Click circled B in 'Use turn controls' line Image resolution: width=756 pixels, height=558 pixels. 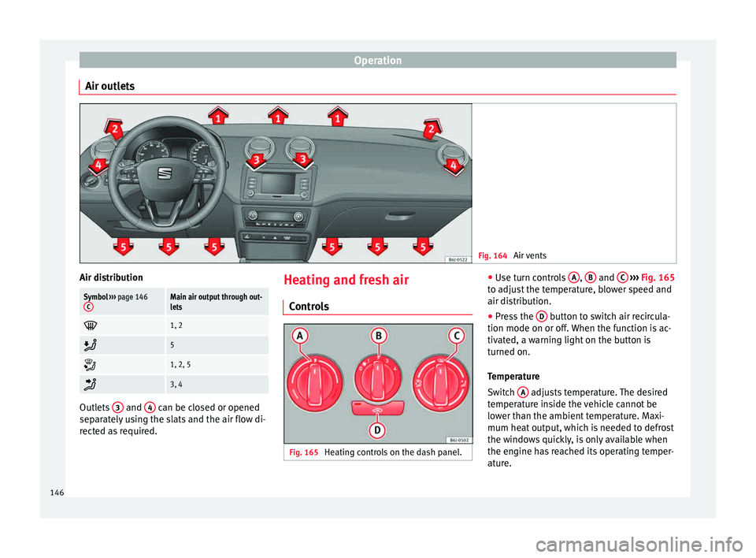590,277
